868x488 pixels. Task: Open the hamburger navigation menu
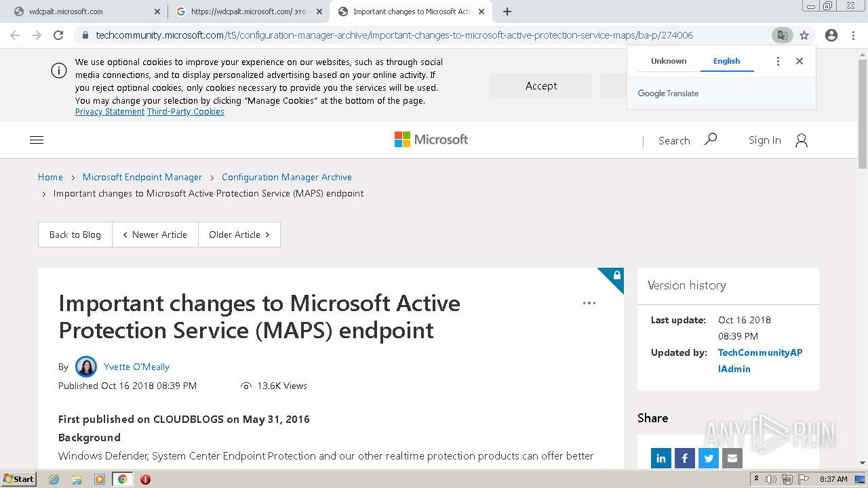37,140
